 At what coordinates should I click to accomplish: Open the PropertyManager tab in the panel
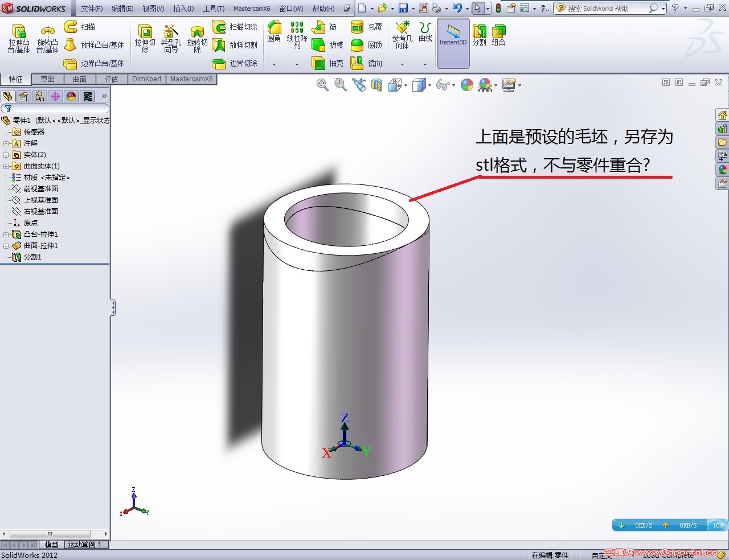(x=23, y=96)
